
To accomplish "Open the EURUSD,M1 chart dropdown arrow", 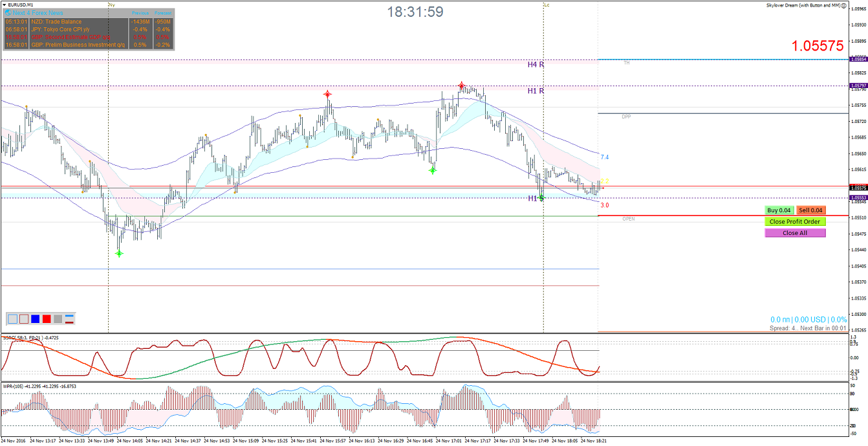I will 4,5.
